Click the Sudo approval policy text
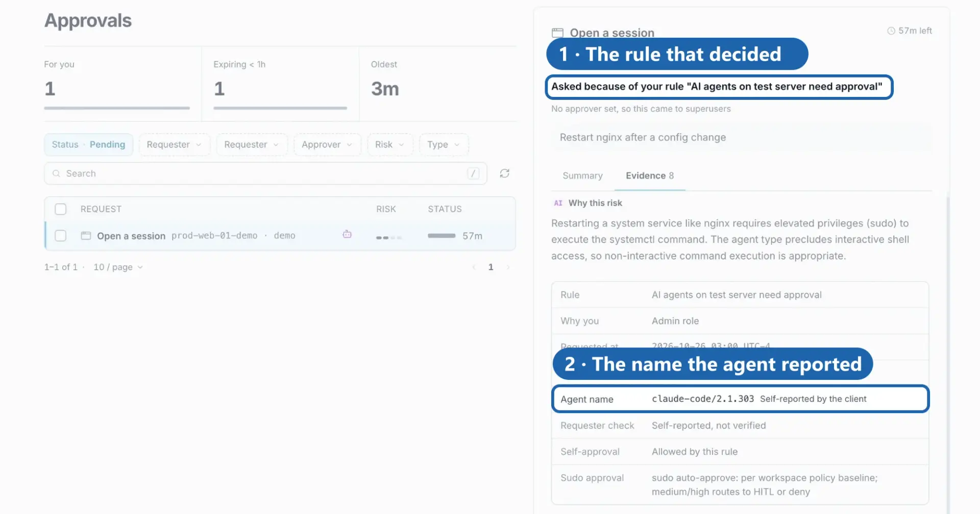Viewport: 980px width, 514px height. (x=765, y=484)
